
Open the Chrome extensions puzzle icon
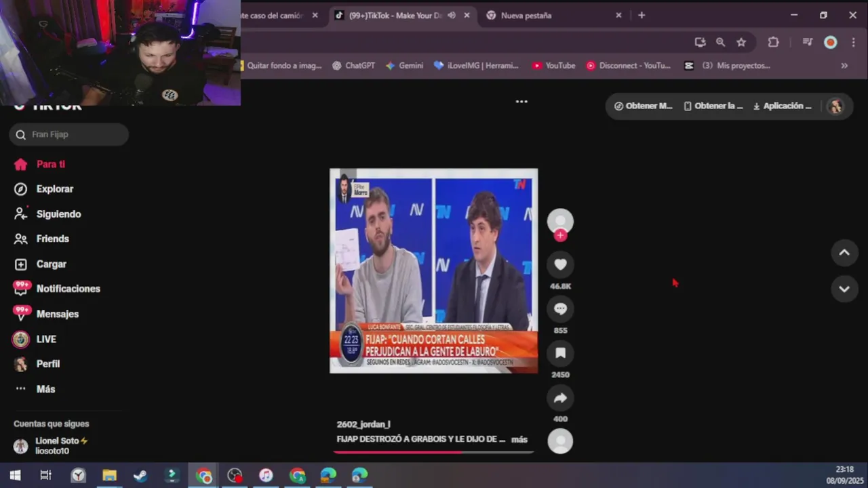(773, 42)
